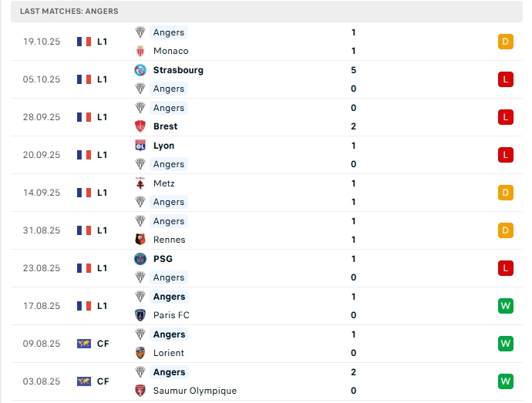The width and height of the screenshot is (532, 403).
Task: Click the Monaco club crest icon
Action: point(140,51)
